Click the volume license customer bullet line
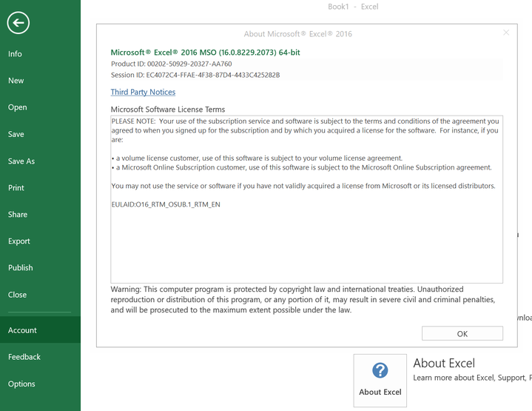 point(257,158)
